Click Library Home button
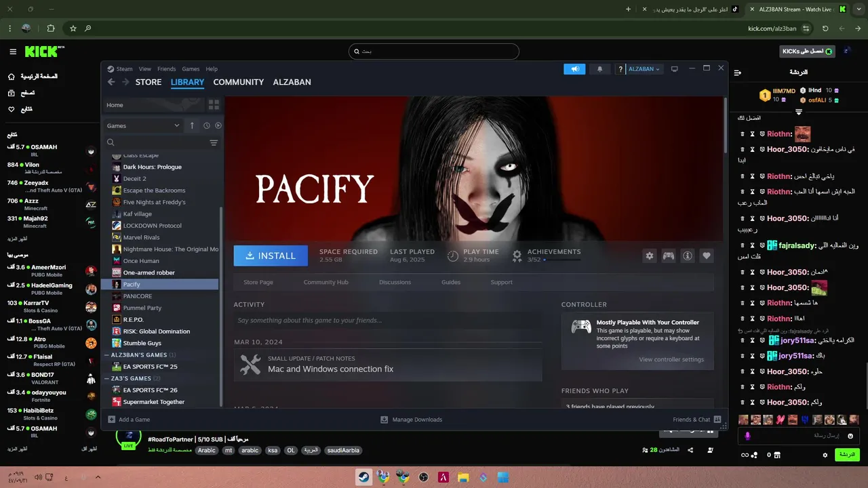 click(153, 105)
